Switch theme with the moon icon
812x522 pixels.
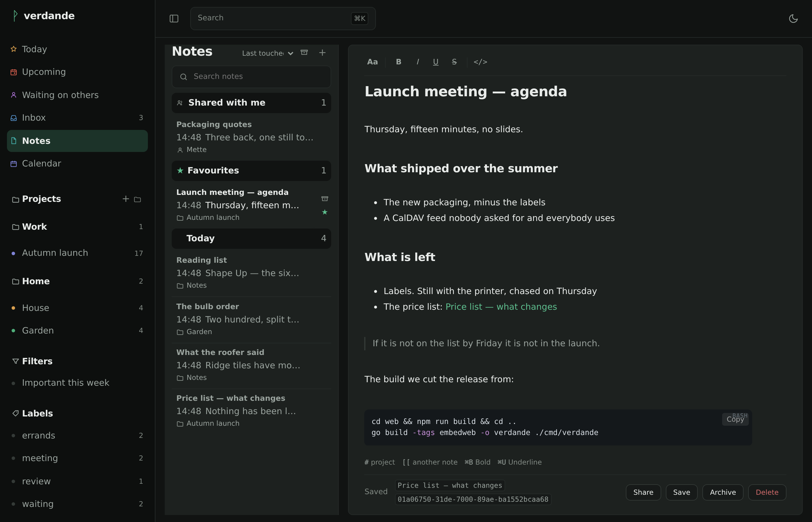pyautogui.click(x=793, y=18)
